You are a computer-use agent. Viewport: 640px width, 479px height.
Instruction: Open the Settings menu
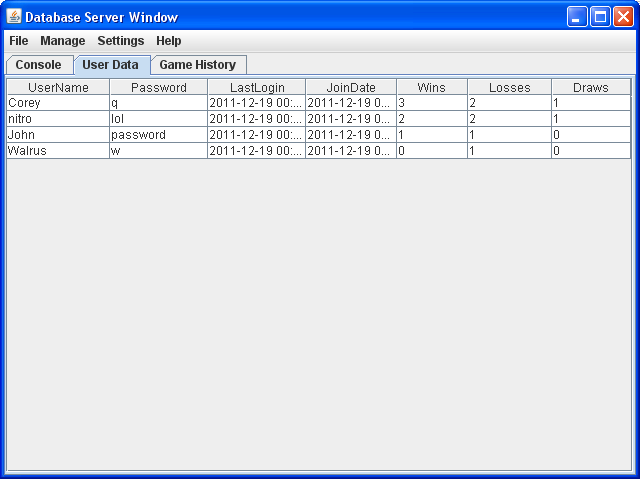[120, 41]
